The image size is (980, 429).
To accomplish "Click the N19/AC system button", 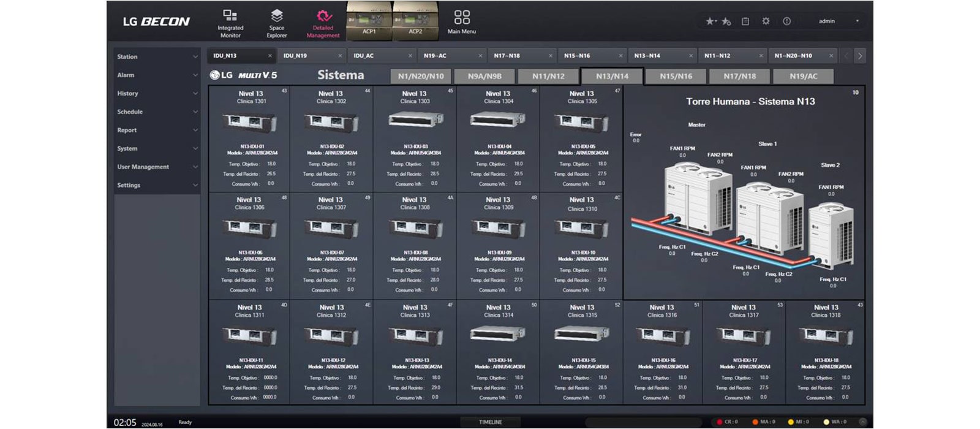I will tap(803, 76).
